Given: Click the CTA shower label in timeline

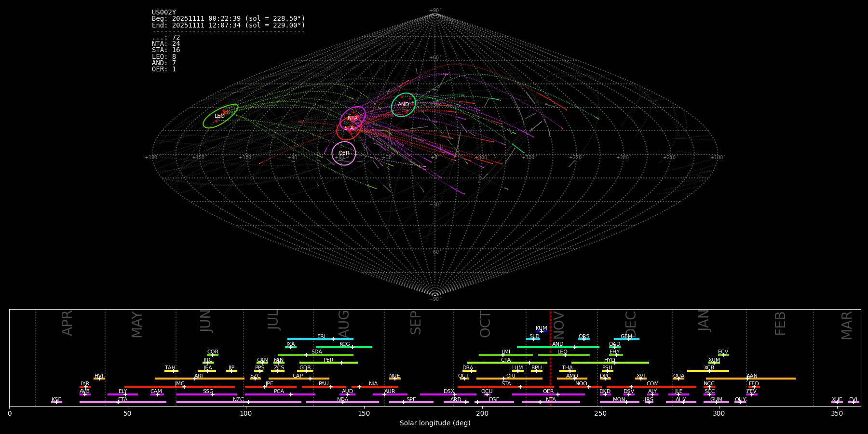Looking at the screenshot, I should [x=506, y=360].
